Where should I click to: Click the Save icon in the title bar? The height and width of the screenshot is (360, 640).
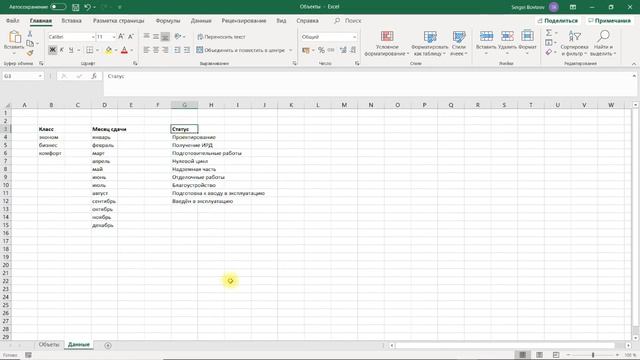pyautogui.click(x=76, y=7)
